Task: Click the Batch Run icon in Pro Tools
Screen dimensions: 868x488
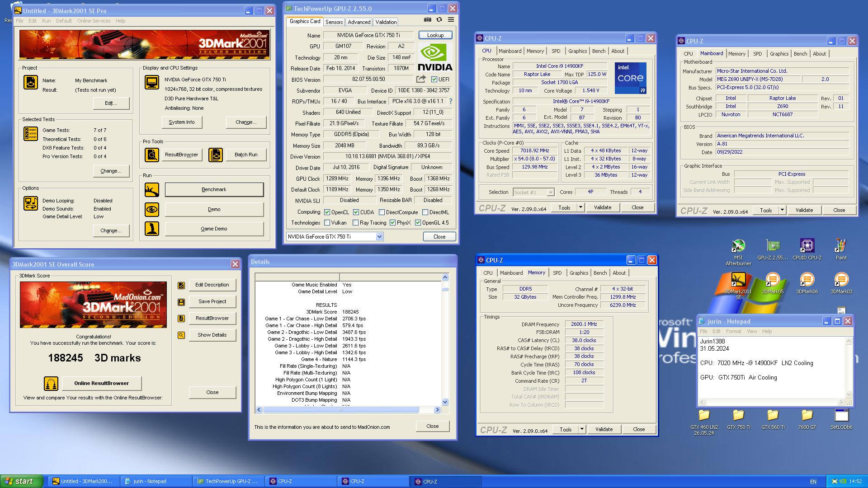Action: tap(216, 155)
